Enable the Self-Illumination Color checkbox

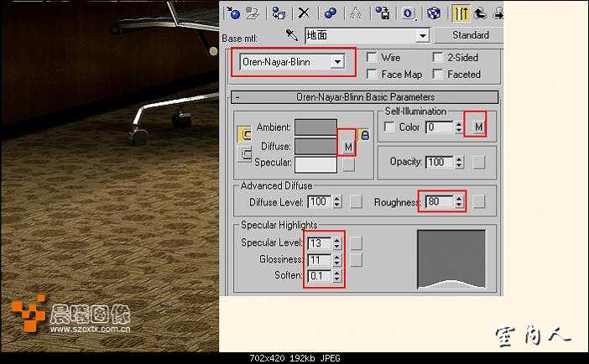(x=389, y=127)
